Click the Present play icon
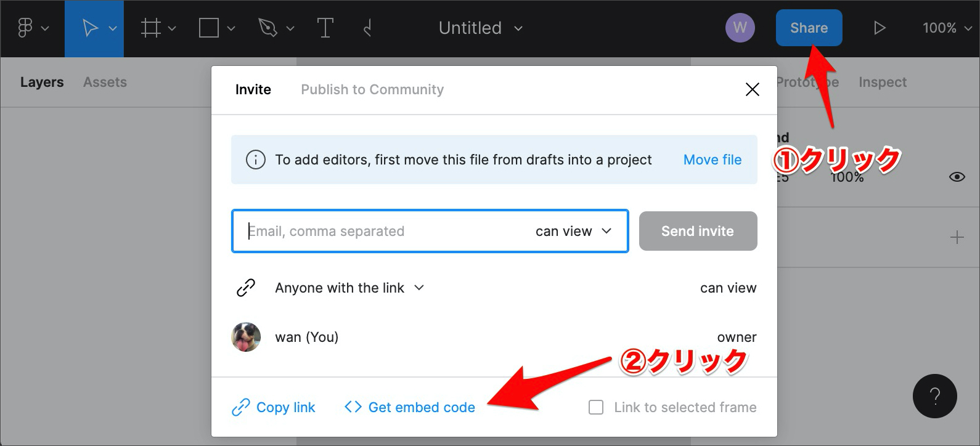 click(x=880, y=28)
